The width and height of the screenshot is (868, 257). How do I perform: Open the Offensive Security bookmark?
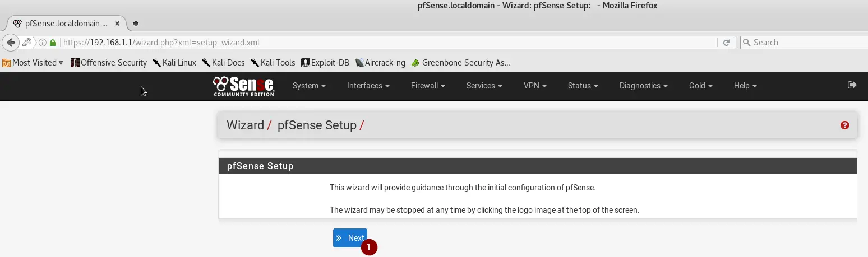click(109, 63)
